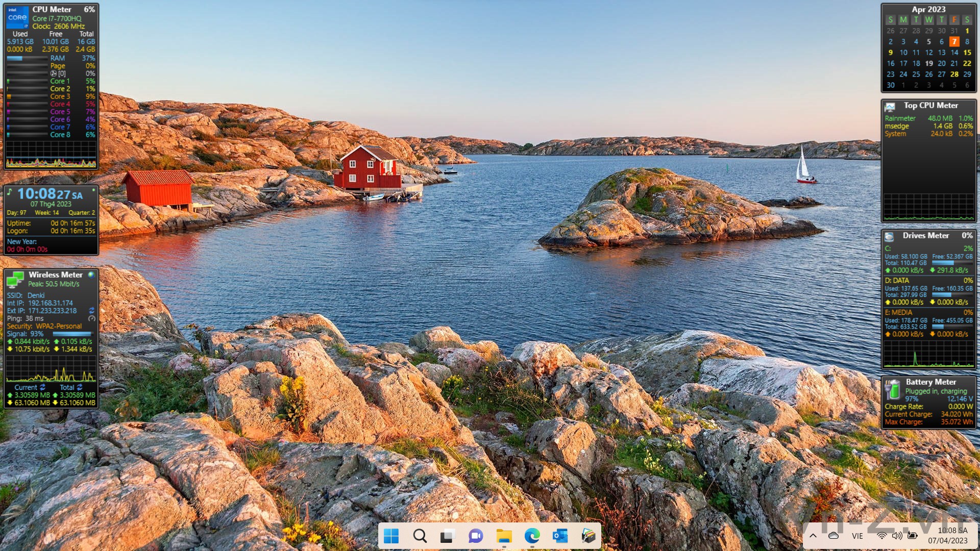Click the 10:08 clock time display
The height and width of the screenshot is (551, 980).
pos(50,194)
